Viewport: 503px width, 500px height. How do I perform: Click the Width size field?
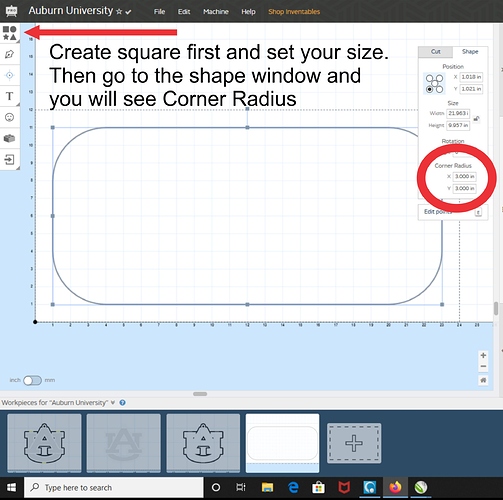[458, 113]
